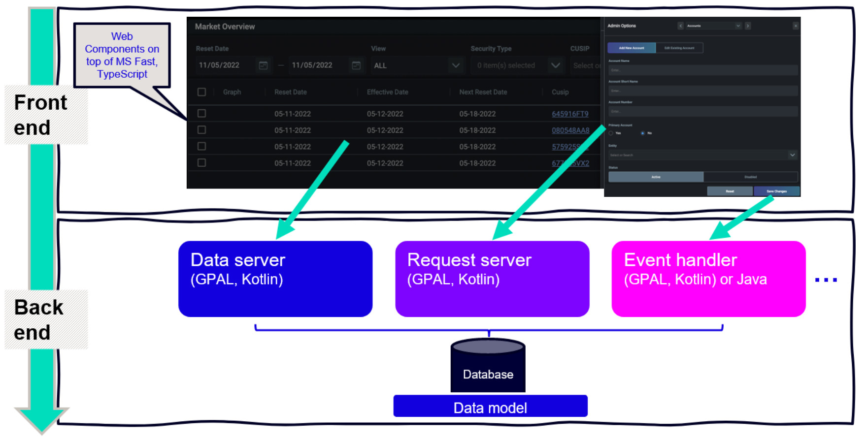Click the Account Name input field
The height and width of the screenshot is (437, 868).
[x=703, y=70]
